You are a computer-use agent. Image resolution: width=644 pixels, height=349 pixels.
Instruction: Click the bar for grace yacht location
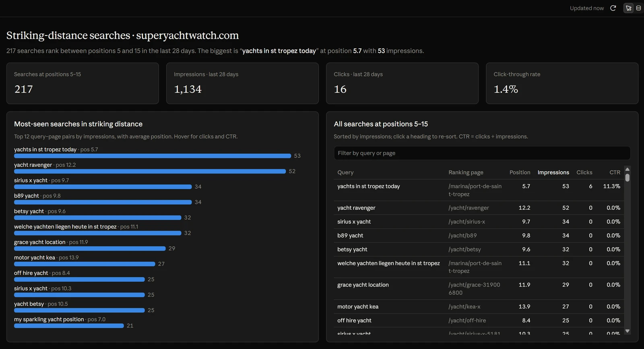(90, 249)
